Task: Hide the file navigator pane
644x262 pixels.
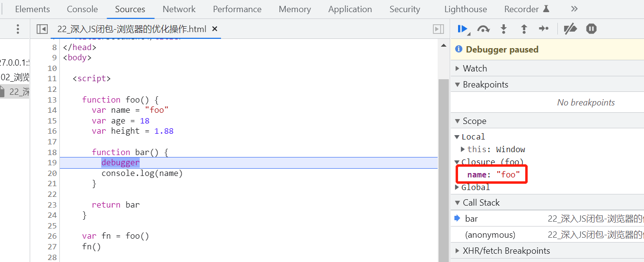Action: click(42, 29)
